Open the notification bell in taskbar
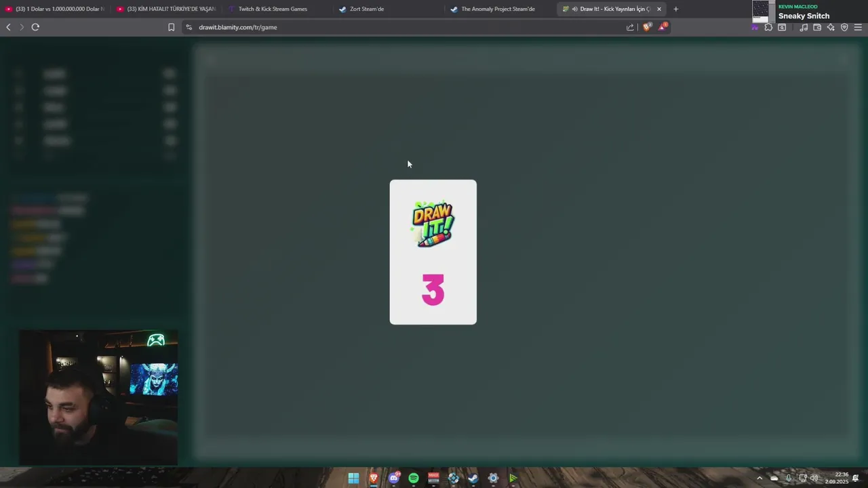This screenshot has width=868, height=488. pyautogui.click(x=856, y=479)
